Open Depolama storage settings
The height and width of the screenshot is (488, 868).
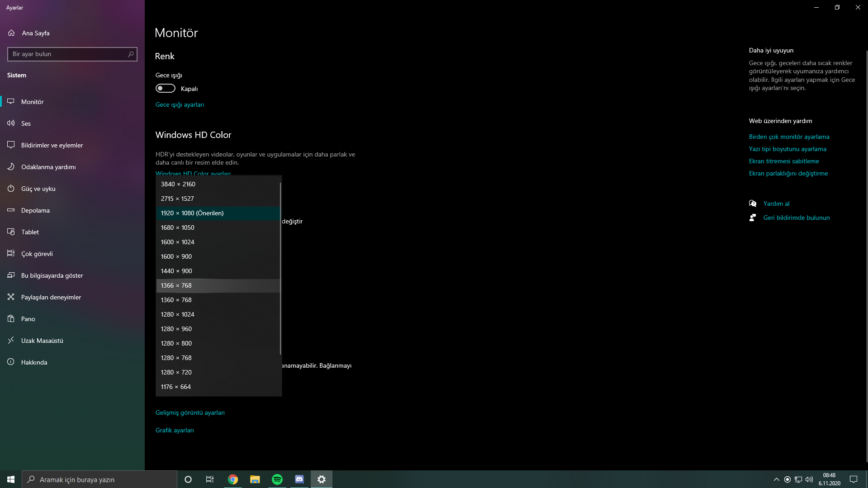click(72, 210)
